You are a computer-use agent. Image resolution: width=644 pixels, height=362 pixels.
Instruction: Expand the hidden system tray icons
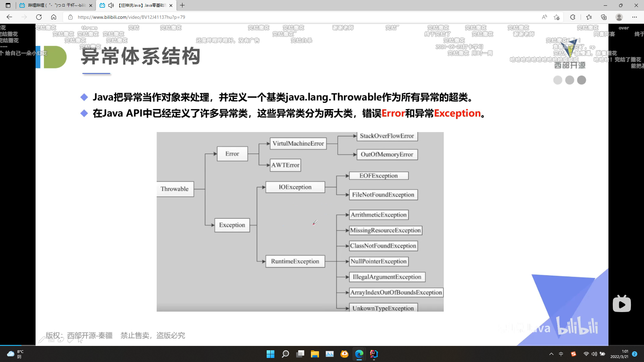[551, 354]
